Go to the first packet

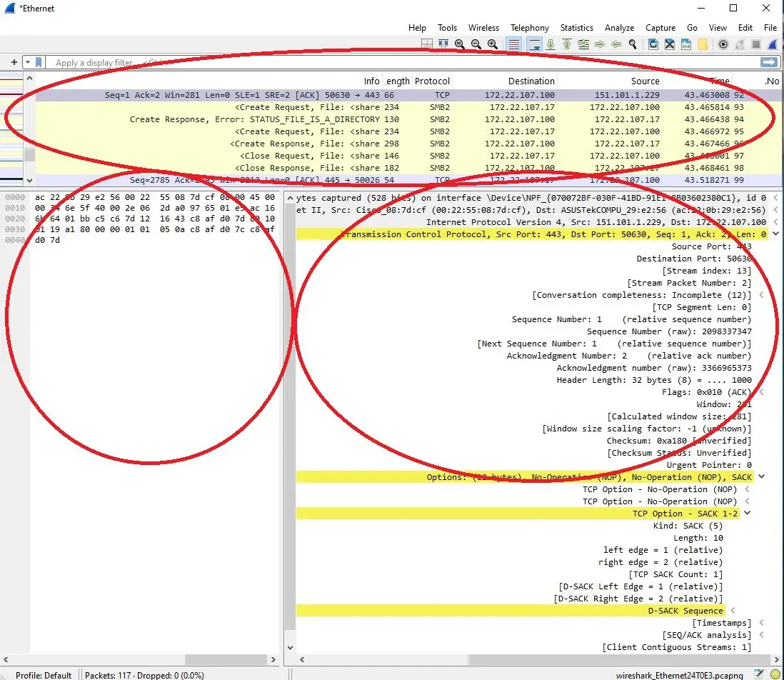click(565, 44)
